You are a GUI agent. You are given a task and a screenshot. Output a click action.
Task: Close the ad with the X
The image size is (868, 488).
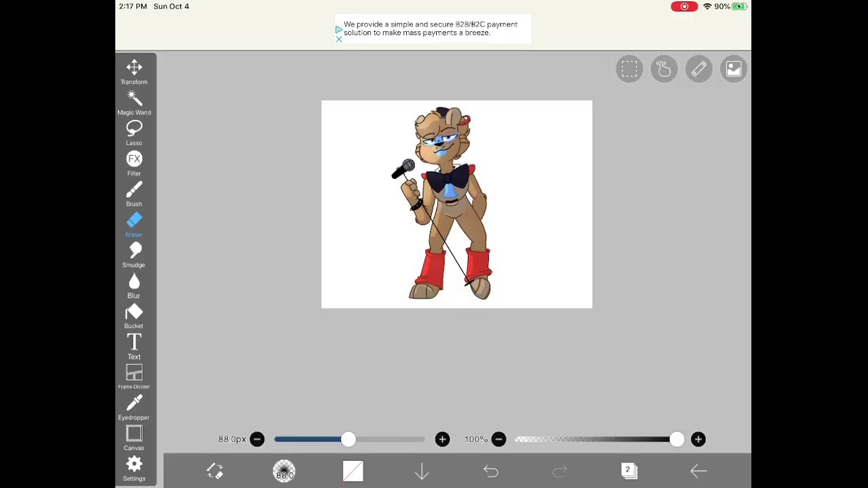click(x=338, y=39)
